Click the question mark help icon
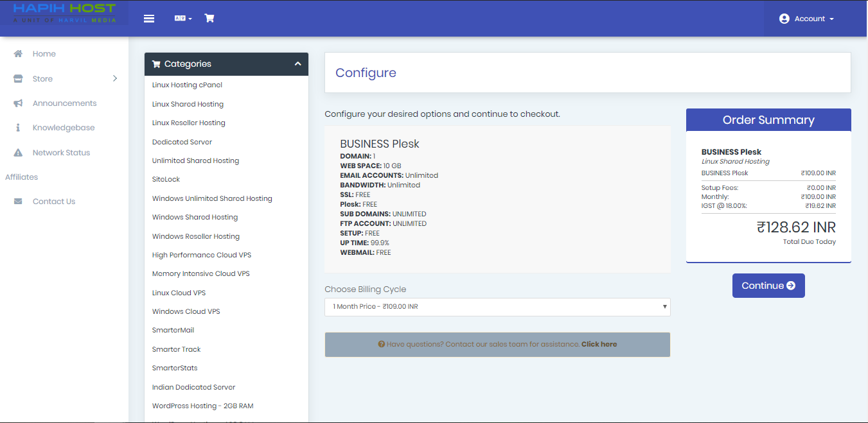The width and height of the screenshot is (868, 423). coord(381,344)
